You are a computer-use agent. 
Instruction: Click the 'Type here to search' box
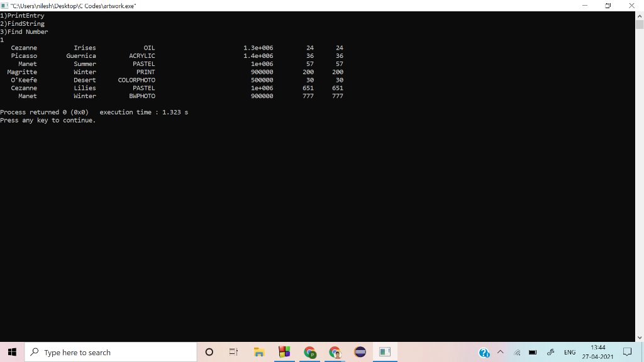click(111, 352)
